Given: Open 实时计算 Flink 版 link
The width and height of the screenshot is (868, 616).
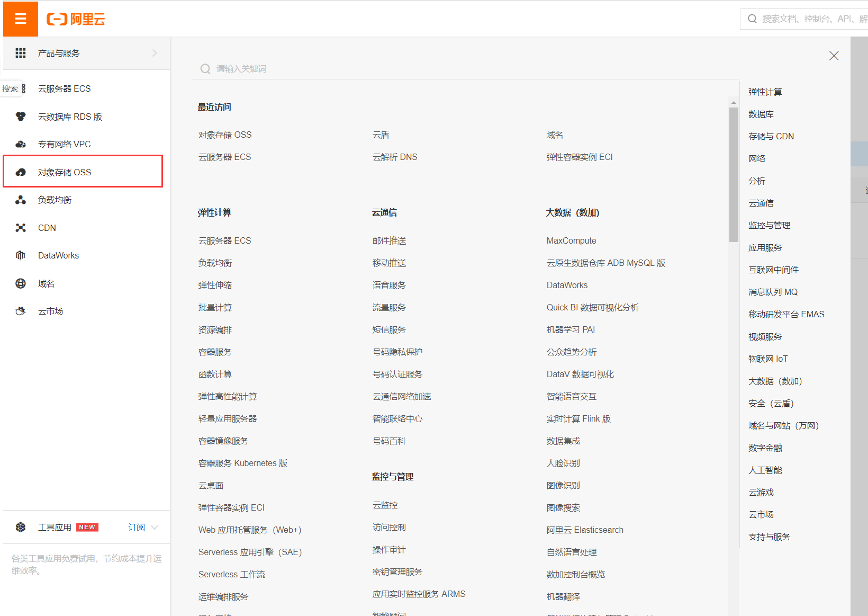Looking at the screenshot, I should coord(578,418).
